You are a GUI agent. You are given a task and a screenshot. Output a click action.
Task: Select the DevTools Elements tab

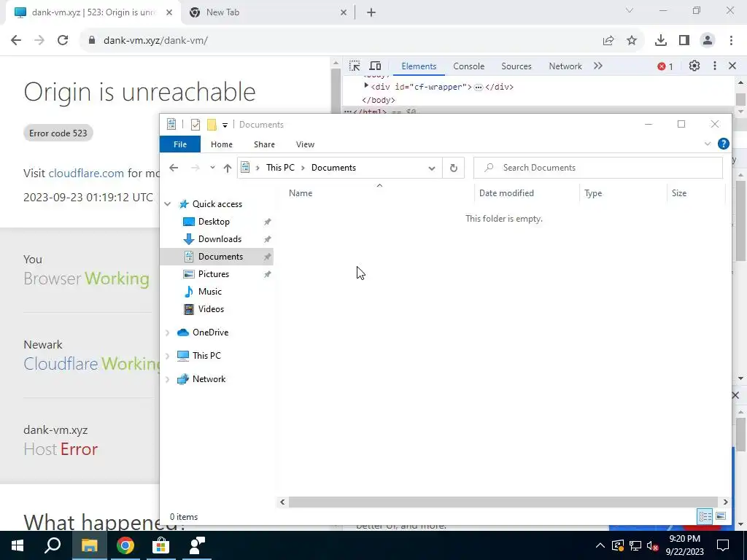click(x=419, y=66)
